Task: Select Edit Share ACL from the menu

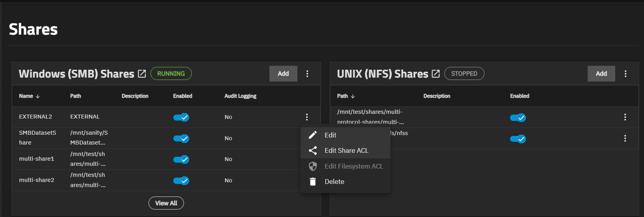Action: pyautogui.click(x=346, y=150)
